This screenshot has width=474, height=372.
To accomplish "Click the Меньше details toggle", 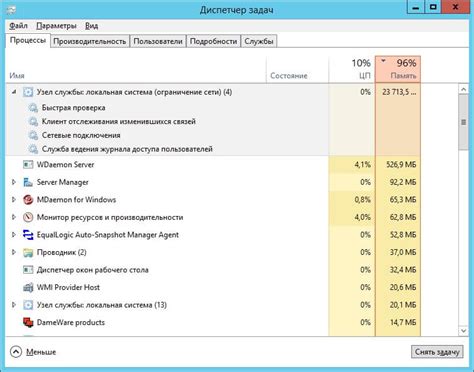I will 33,352.
